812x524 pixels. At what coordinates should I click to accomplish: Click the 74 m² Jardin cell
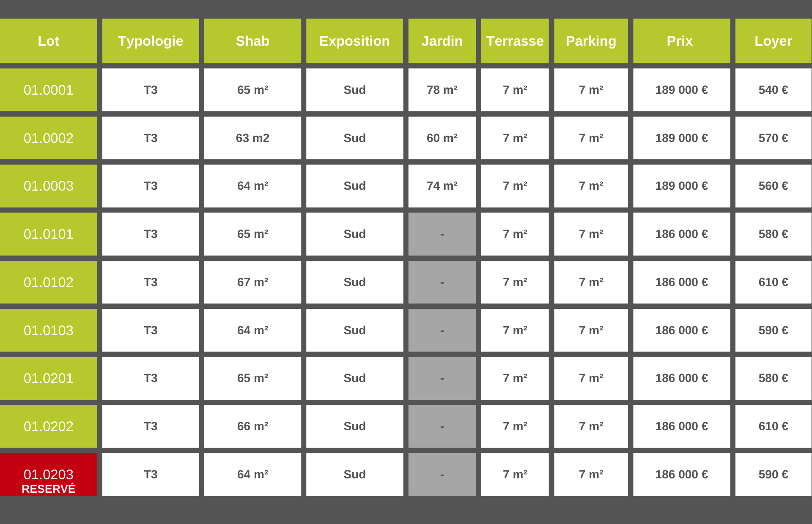click(x=442, y=186)
